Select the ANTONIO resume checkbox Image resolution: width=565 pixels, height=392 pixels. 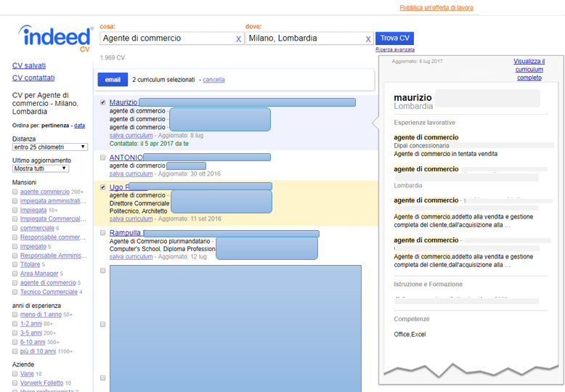point(102,158)
